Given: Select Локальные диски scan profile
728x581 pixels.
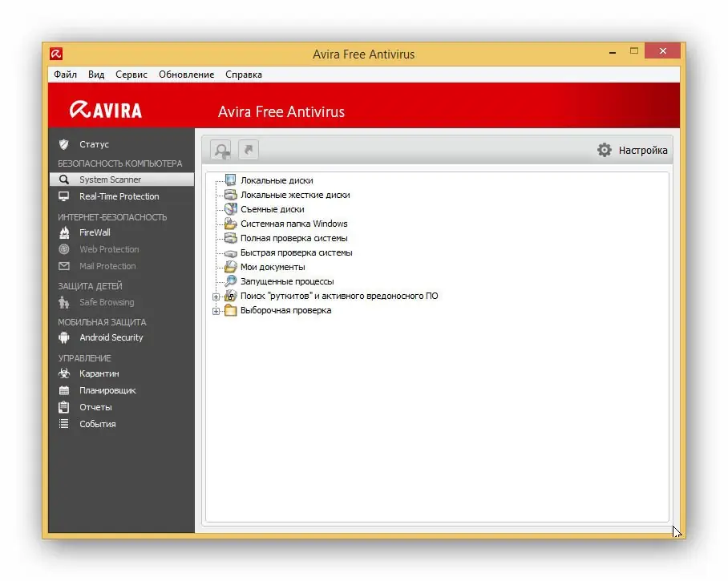Looking at the screenshot, I should tap(277, 180).
